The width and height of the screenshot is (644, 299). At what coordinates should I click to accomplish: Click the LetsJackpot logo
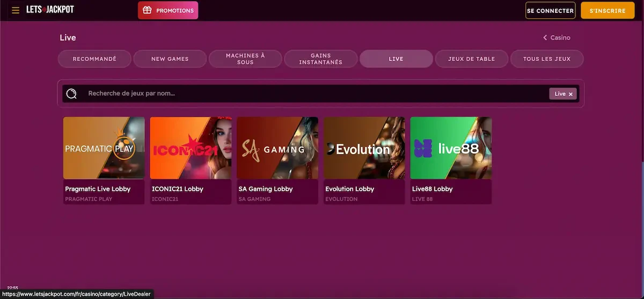(50, 10)
